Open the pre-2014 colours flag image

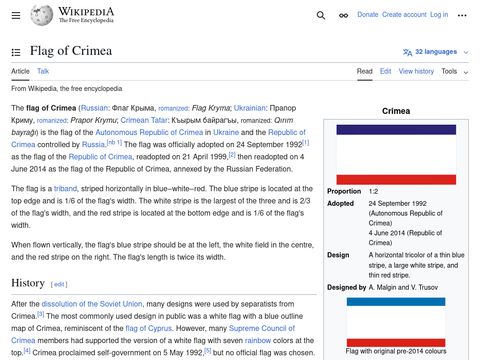pyautogui.click(x=396, y=322)
